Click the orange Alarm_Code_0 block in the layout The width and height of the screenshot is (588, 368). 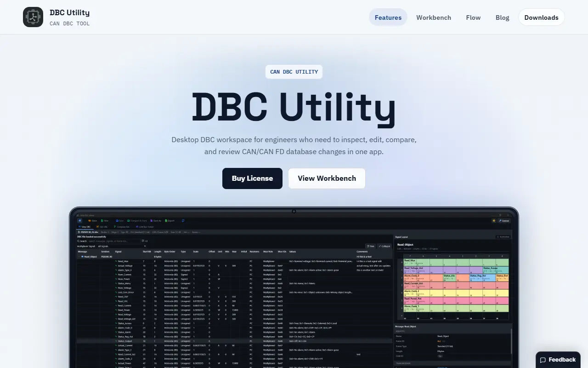423,278
